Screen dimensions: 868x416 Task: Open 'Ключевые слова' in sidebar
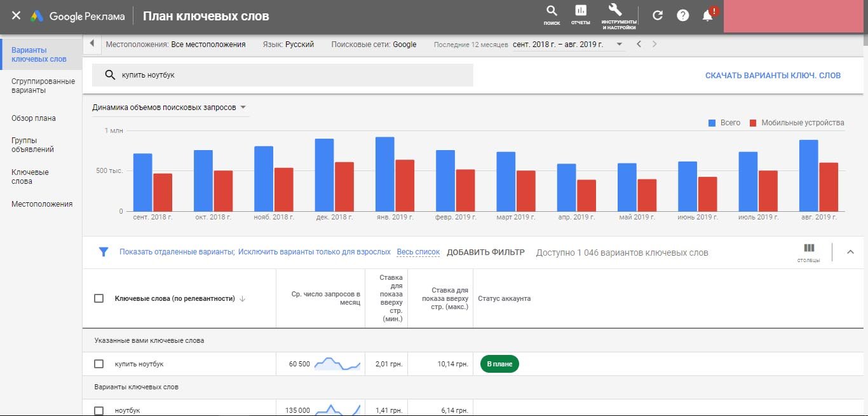coord(30,177)
